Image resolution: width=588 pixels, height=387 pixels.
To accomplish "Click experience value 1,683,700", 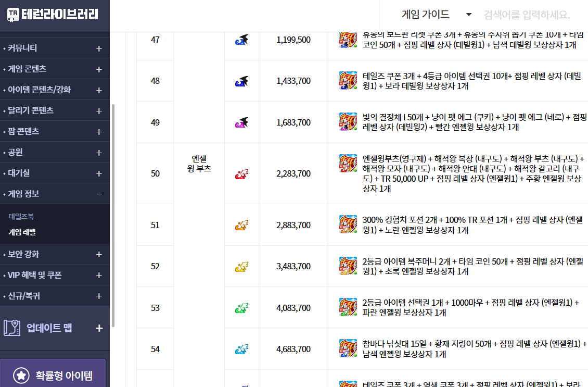I will coord(293,123).
